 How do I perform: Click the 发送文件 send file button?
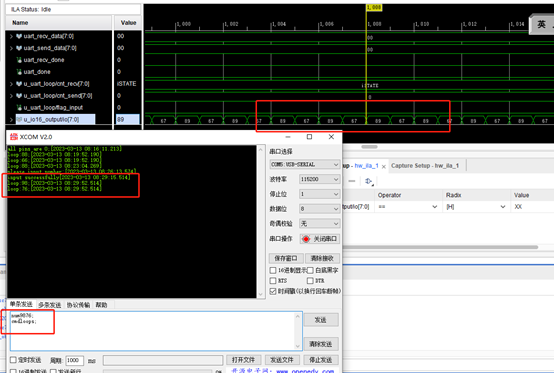pos(282,360)
